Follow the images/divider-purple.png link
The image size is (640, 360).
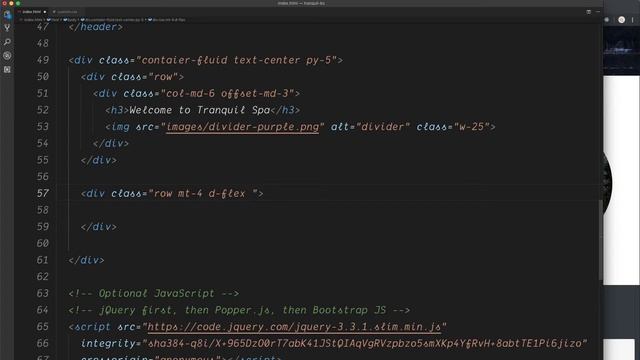pos(242,127)
